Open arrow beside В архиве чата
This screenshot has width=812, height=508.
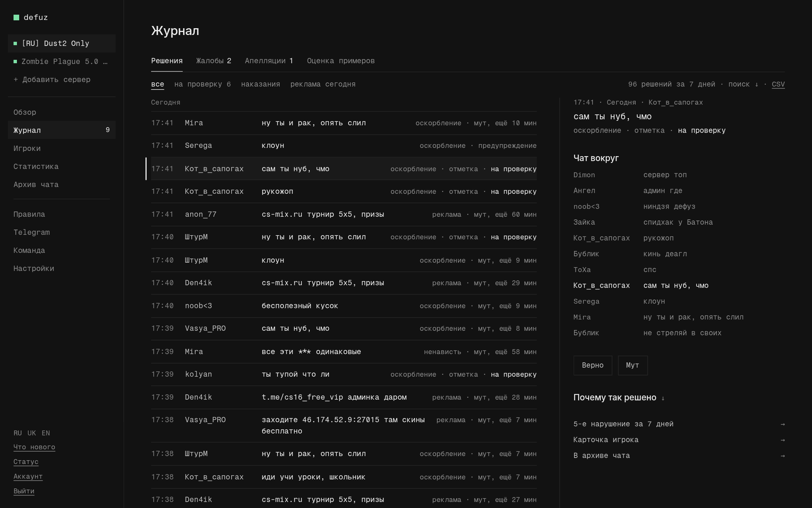pyautogui.click(x=782, y=456)
